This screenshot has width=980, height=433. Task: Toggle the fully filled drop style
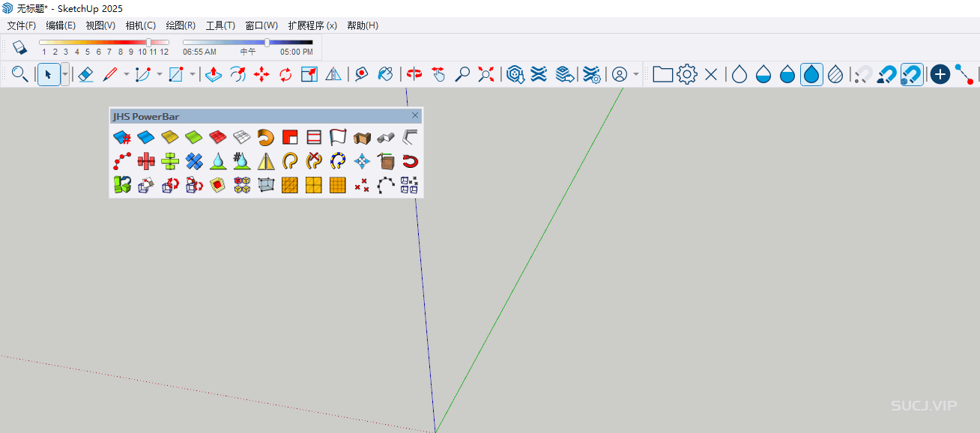(811, 74)
